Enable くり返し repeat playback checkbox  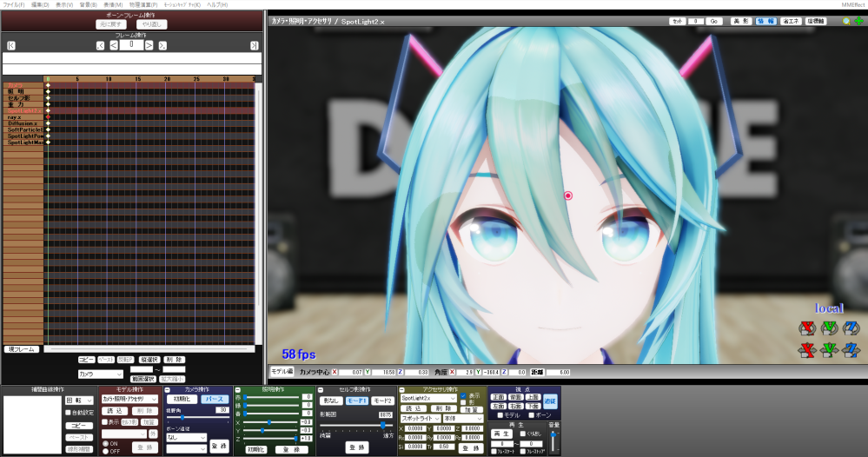point(523,434)
